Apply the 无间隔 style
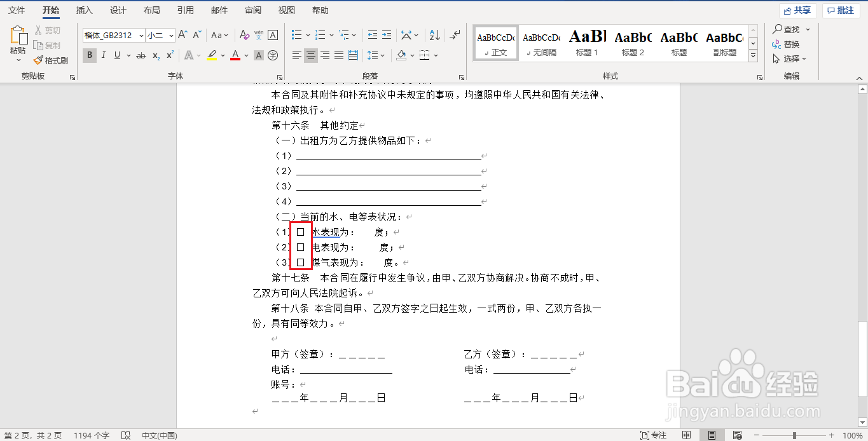 click(x=541, y=43)
